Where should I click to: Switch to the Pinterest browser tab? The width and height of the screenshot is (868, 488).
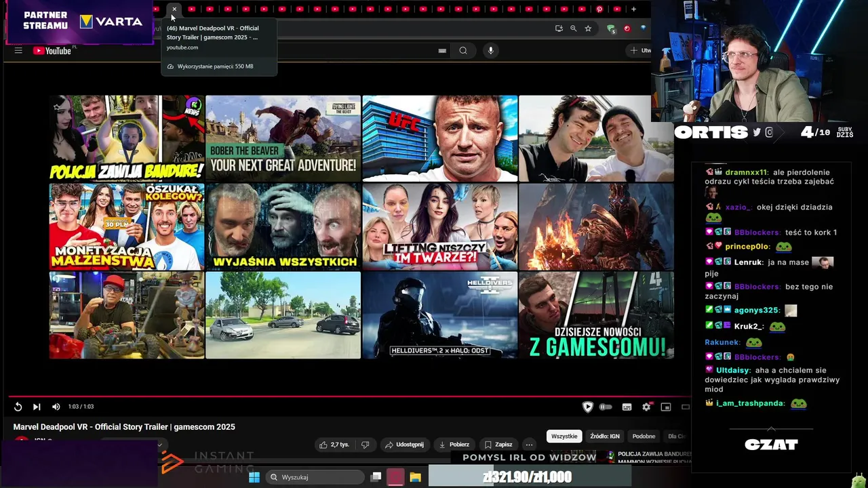click(599, 9)
